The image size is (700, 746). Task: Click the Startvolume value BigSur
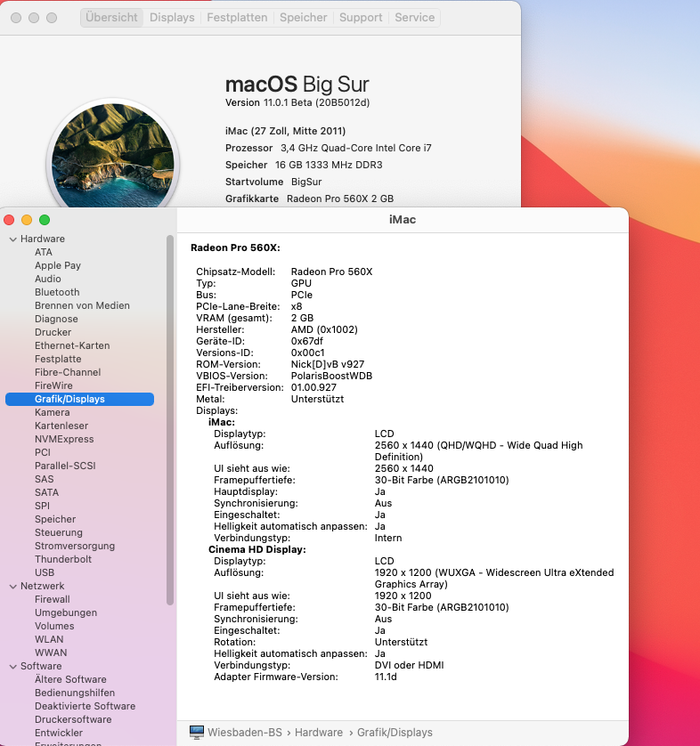point(306,182)
